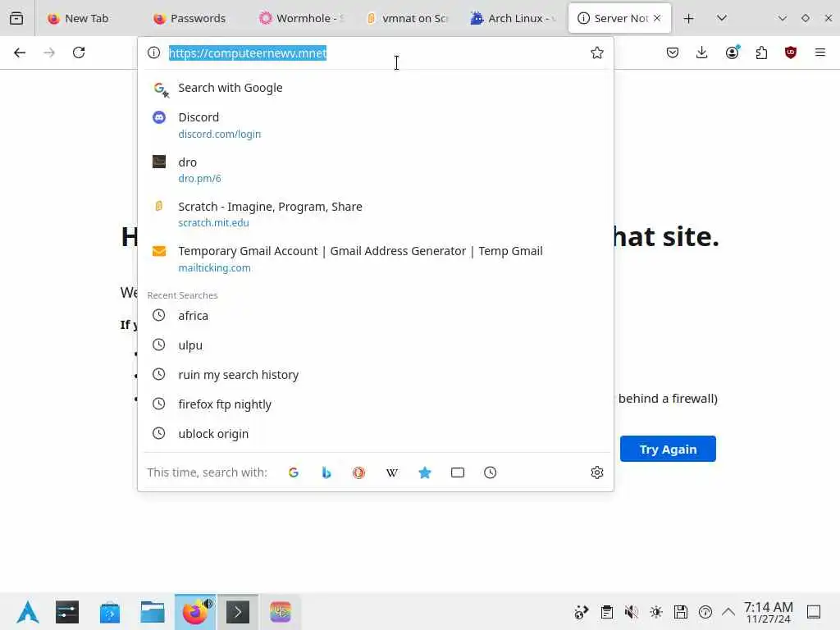Open search settings gear

[x=597, y=472]
